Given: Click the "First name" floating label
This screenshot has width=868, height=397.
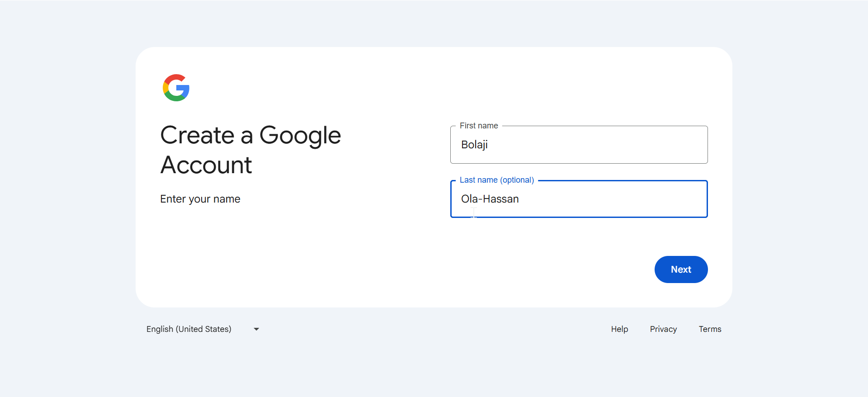Looking at the screenshot, I should click(479, 126).
